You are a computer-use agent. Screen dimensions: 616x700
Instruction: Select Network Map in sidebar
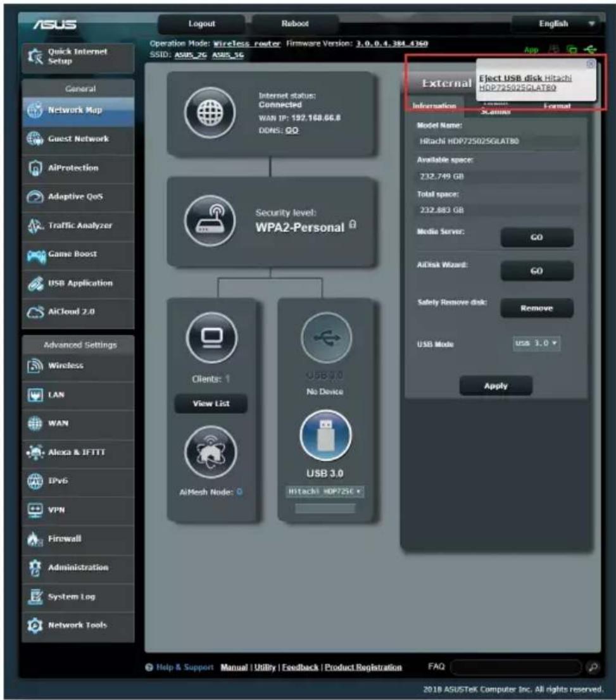pos(78,110)
